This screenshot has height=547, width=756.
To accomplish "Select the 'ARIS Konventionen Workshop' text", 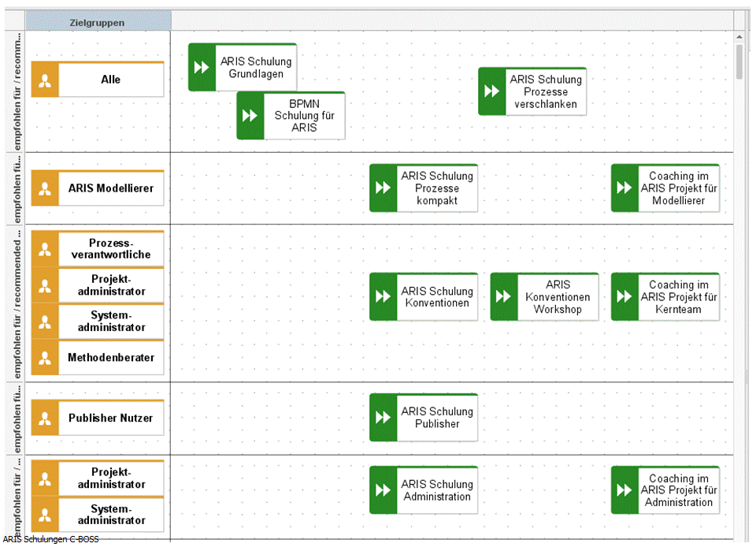I will point(558,296).
